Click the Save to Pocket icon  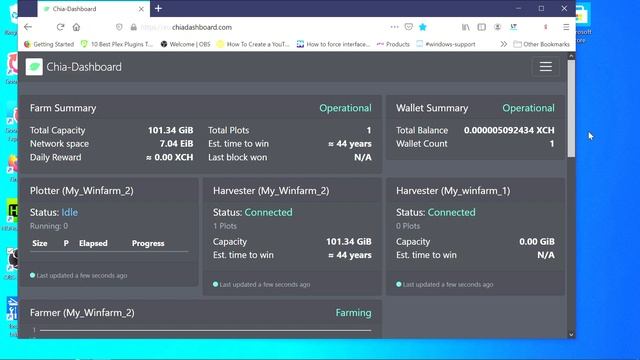(408, 27)
